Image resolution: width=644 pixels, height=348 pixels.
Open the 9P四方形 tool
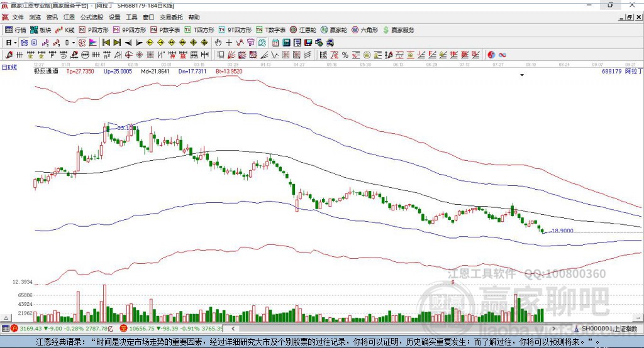click(130, 30)
